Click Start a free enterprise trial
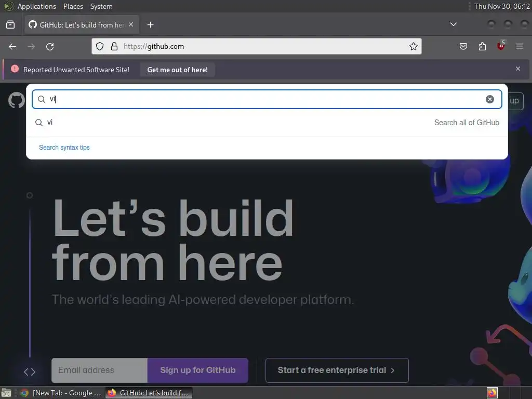532x399 pixels. point(337,370)
